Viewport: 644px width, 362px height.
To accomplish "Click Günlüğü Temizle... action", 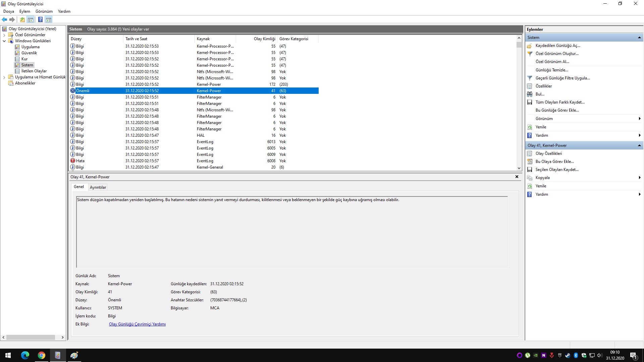I will (x=551, y=70).
